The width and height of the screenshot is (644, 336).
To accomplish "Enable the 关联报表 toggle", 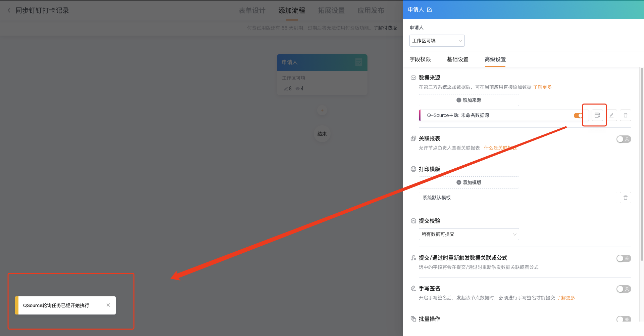I will click(x=624, y=139).
